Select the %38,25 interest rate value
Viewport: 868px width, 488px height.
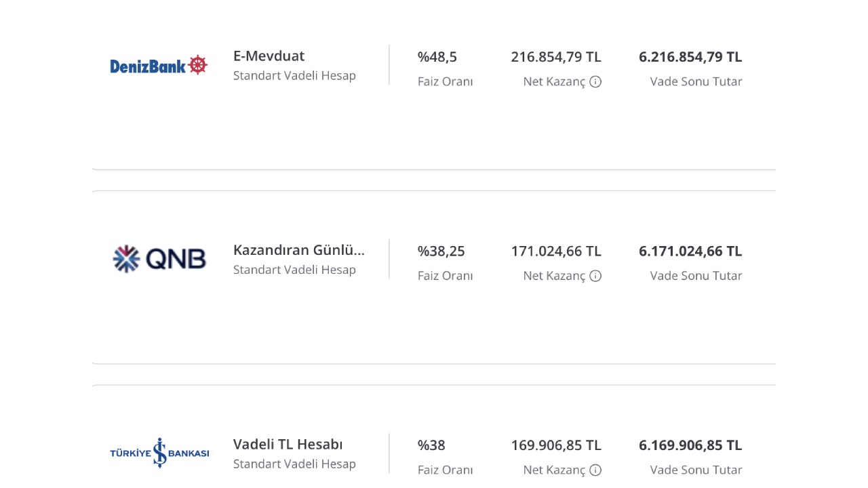click(x=441, y=251)
